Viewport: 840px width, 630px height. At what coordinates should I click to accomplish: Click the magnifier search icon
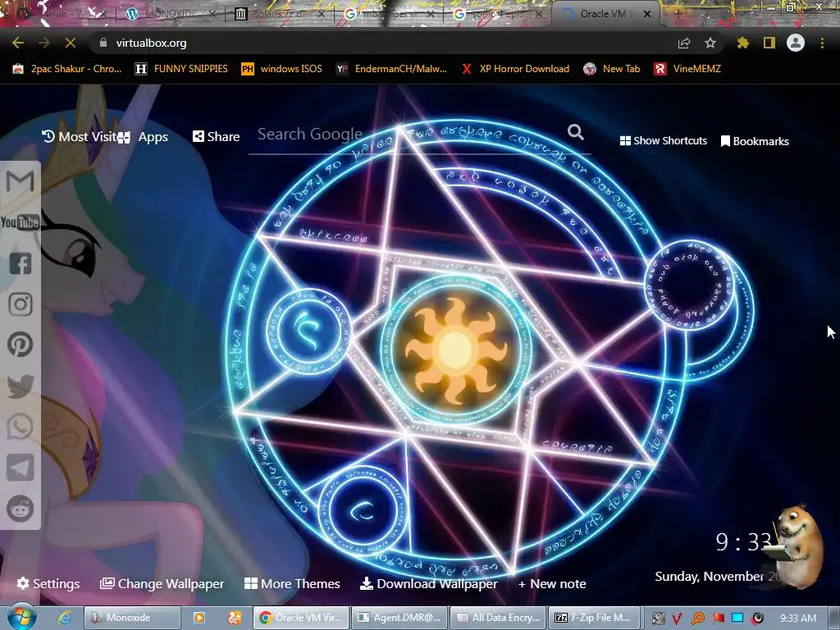(575, 132)
